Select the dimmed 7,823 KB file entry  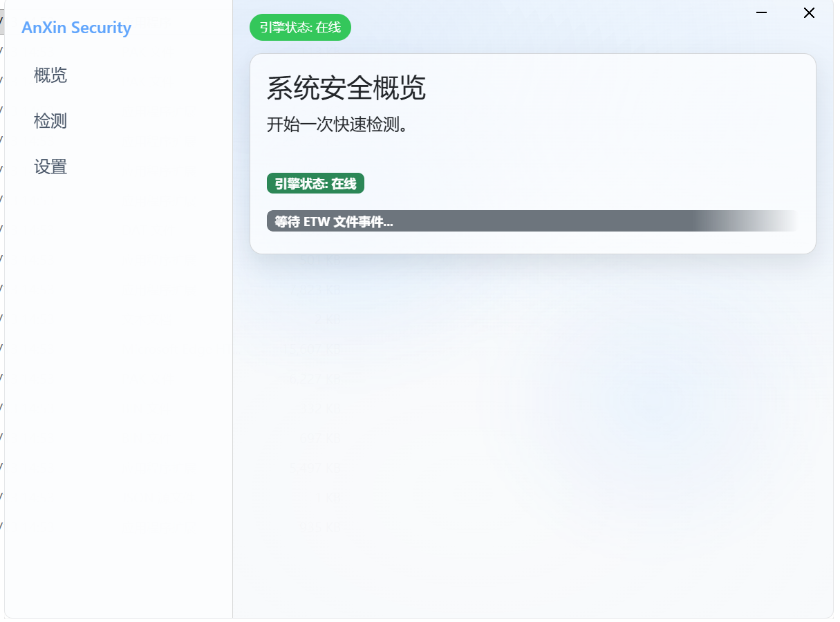pyautogui.click(x=315, y=290)
